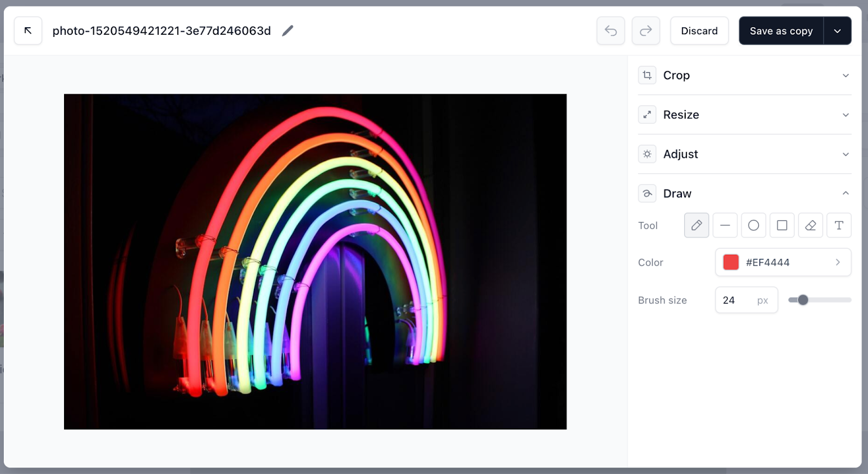
Task: Select the eraser tool
Action: [x=810, y=225]
